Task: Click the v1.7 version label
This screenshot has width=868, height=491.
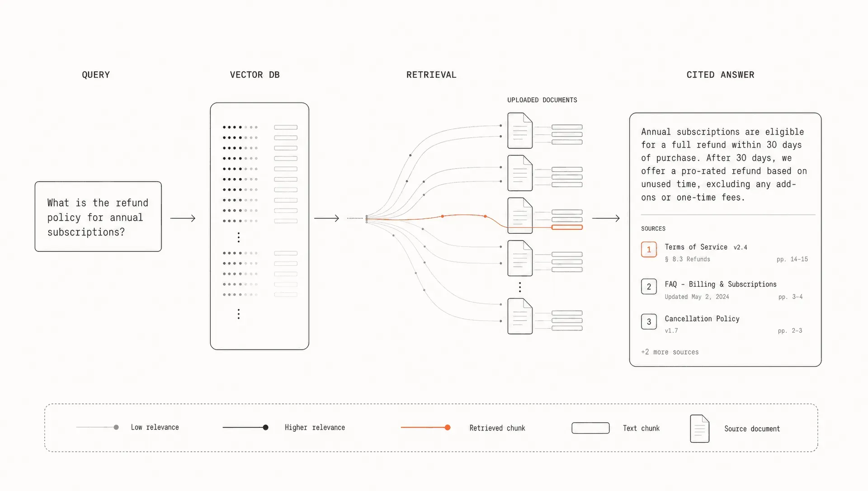Action: 671,331
